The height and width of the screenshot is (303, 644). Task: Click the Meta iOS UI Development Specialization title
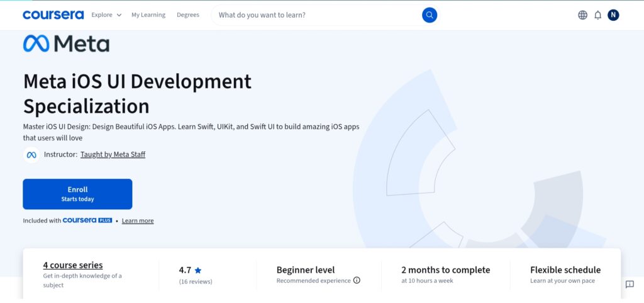point(137,93)
